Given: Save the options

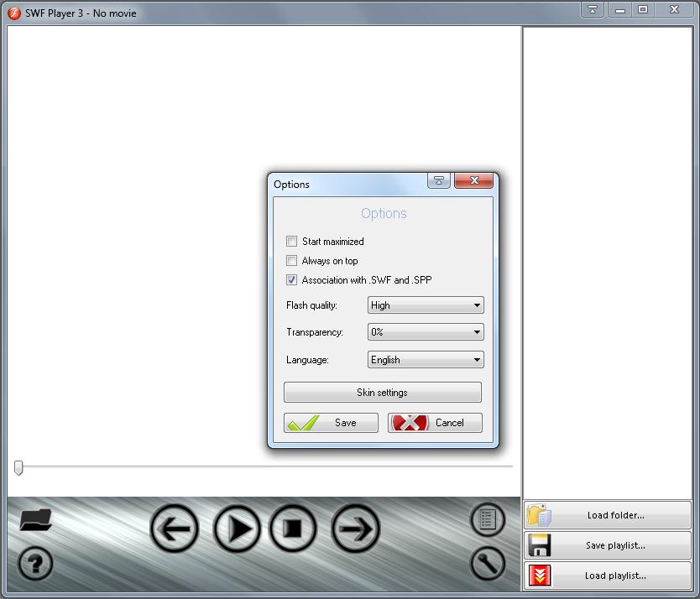Looking at the screenshot, I should [331, 423].
